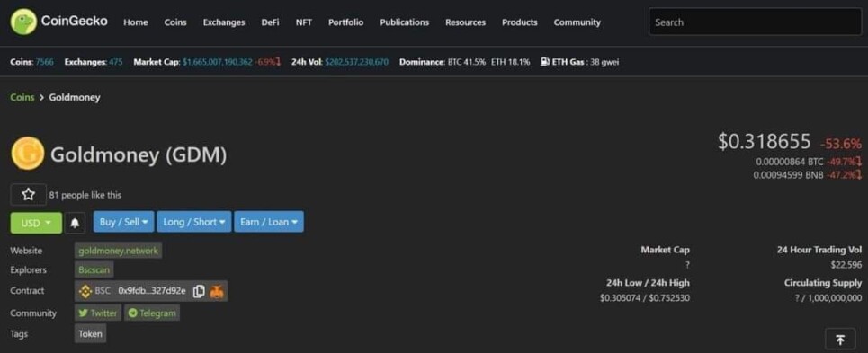Screen dimensions: 868x353
Task: Open the Twitter community link
Action: [98, 313]
